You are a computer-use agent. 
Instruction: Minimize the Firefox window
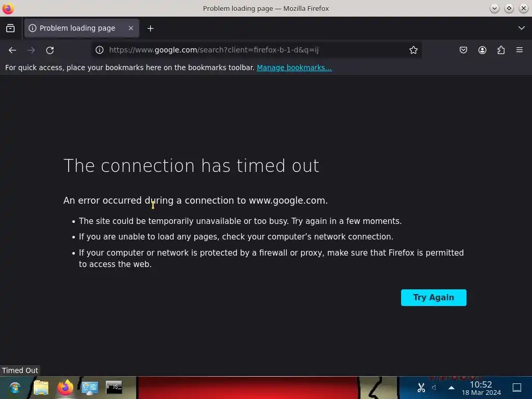point(495,8)
